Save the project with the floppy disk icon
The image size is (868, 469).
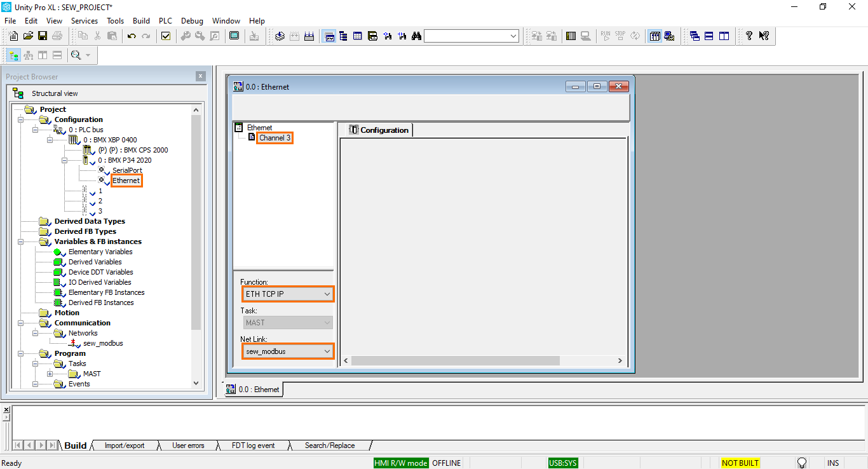coord(43,36)
